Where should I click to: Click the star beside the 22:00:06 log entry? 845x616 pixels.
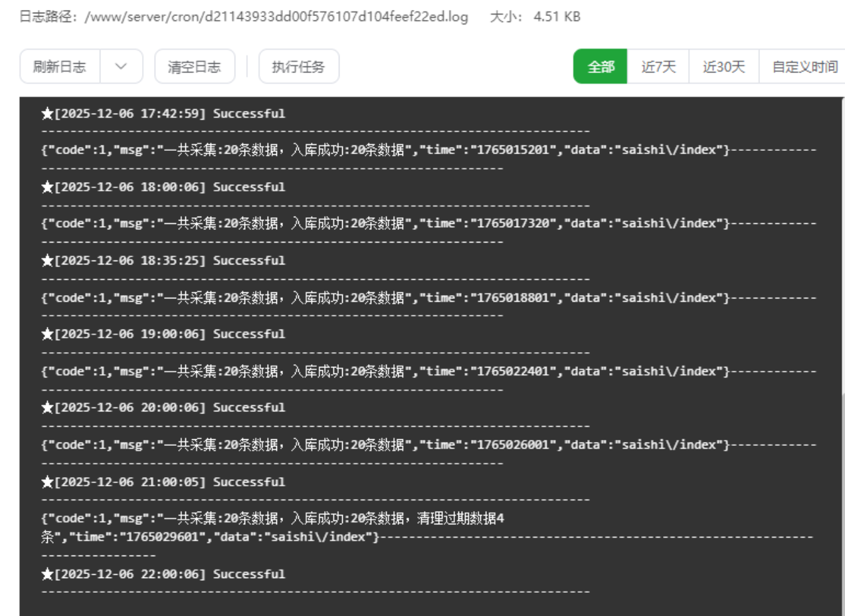(x=47, y=574)
